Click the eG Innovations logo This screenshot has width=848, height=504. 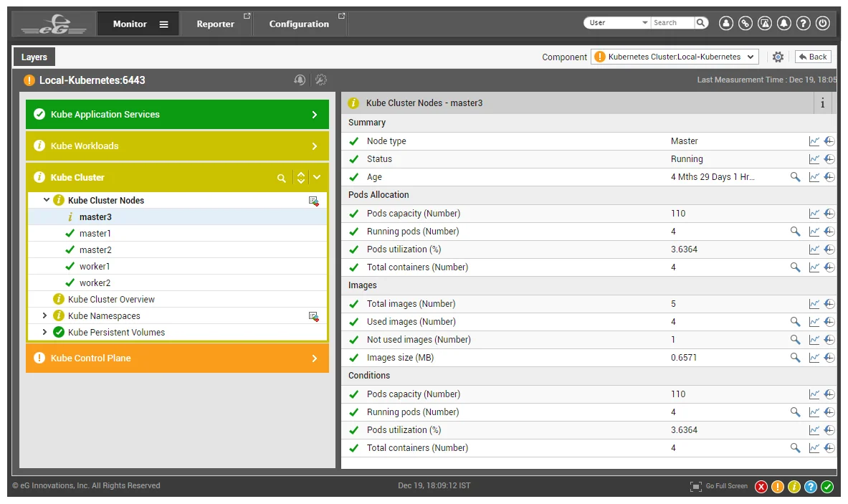54,24
